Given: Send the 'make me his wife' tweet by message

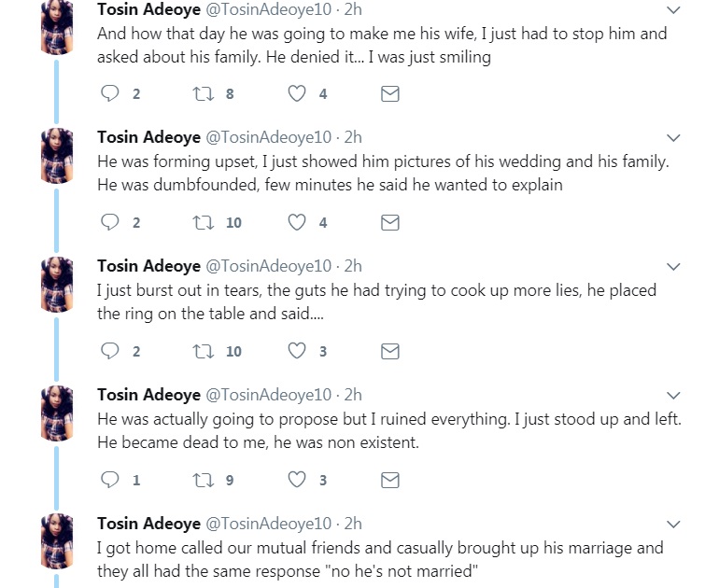Looking at the screenshot, I should 391,93.
